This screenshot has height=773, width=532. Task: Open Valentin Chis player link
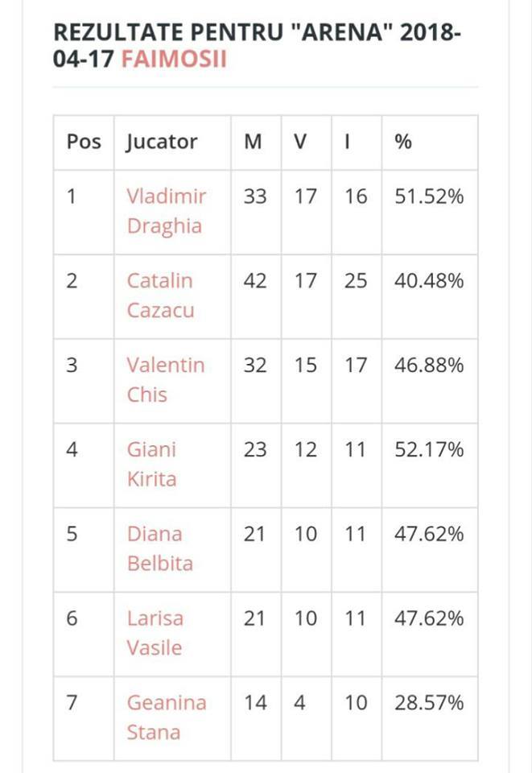[x=166, y=379]
